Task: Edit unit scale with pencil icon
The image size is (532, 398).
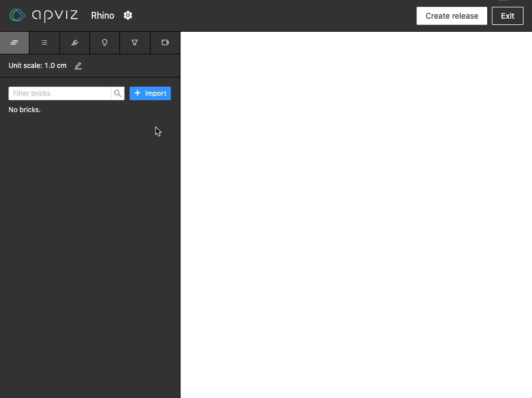Action: [78, 66]
